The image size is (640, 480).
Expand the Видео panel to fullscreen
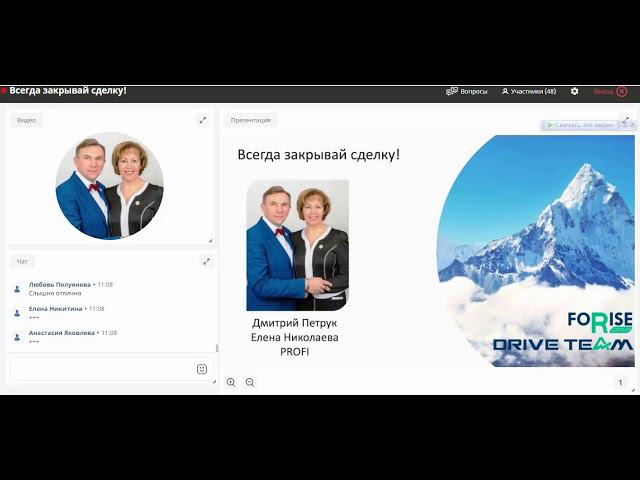tap(203, 120)
